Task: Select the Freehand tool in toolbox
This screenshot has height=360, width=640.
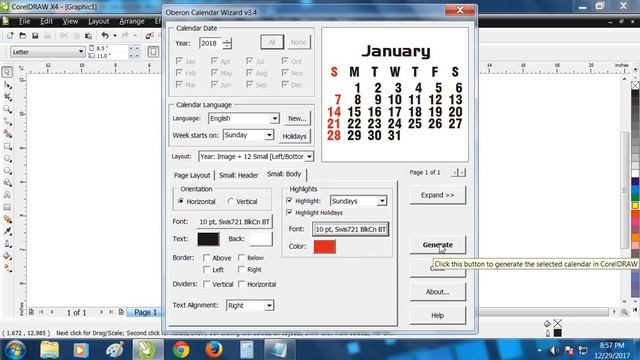Action: coord(7,122)
